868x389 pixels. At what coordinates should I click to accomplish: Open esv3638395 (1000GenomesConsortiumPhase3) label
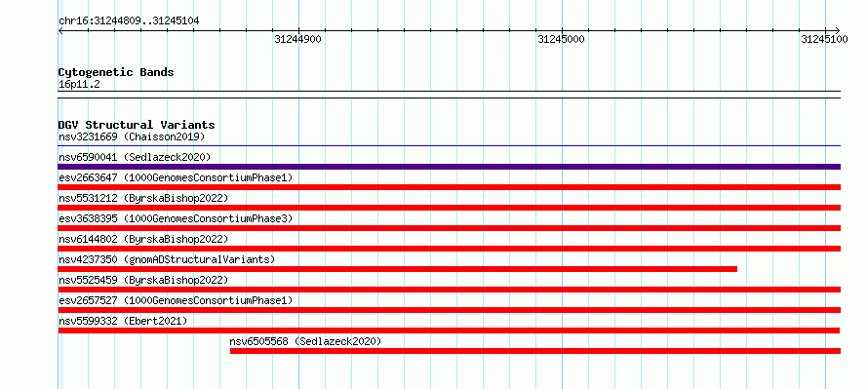[x=176, y=218]
